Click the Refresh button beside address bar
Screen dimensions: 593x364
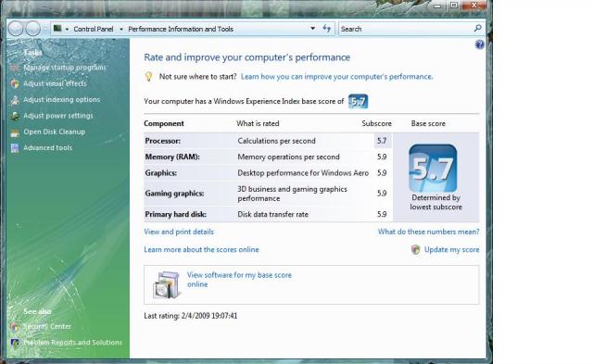pos(327,29)
